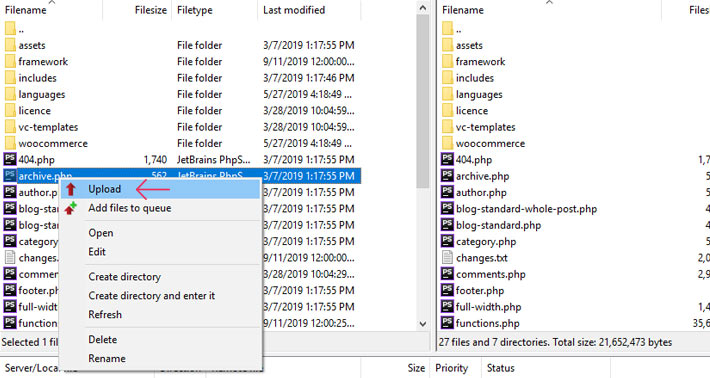Click the Add files to queue icon
The width and height of the screenshot is (710, 378).
pos(70,208)
